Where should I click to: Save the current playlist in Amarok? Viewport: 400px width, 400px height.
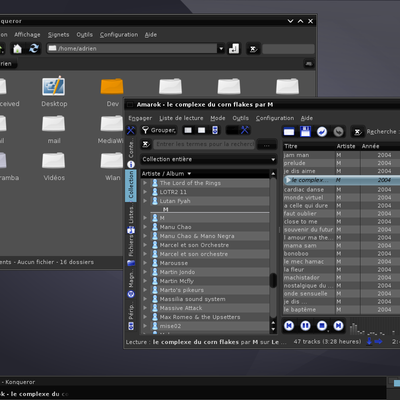(x=305, y=132)
